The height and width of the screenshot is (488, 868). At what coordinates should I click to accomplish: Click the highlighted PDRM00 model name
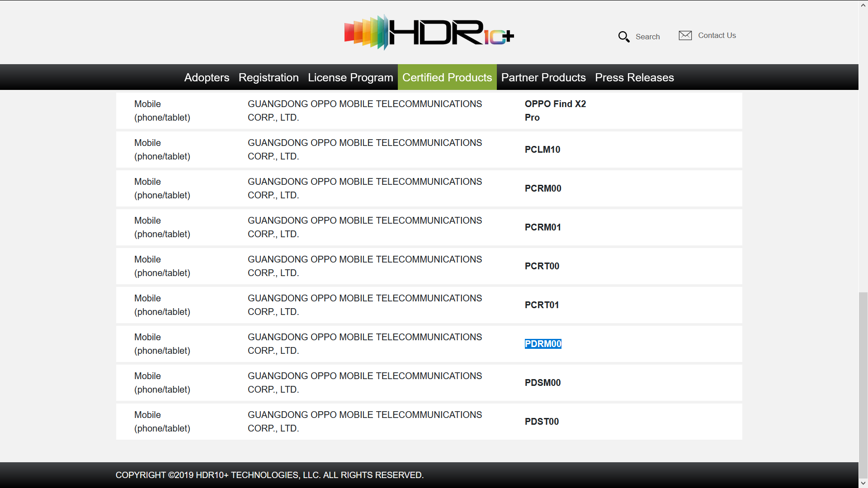[x=543, y=344]
